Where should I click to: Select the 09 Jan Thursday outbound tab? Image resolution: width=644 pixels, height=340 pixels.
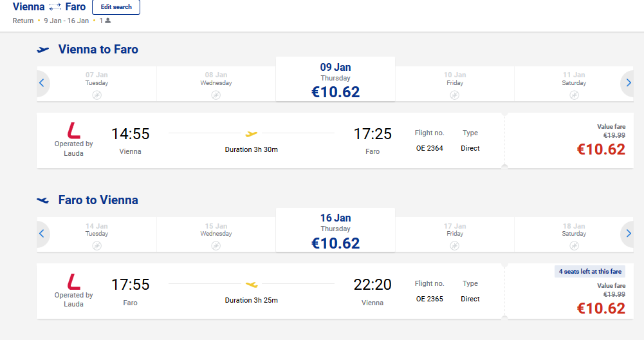point(336,79)
